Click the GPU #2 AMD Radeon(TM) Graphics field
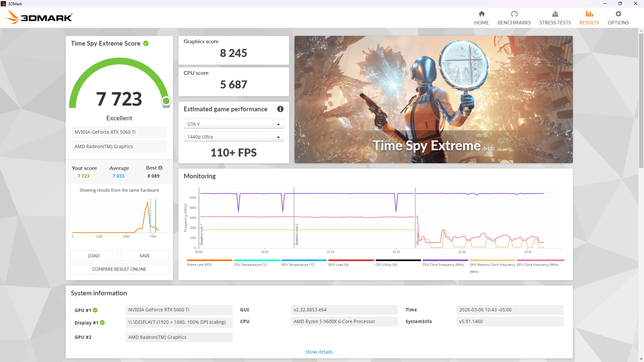 [x=179, y=337]
